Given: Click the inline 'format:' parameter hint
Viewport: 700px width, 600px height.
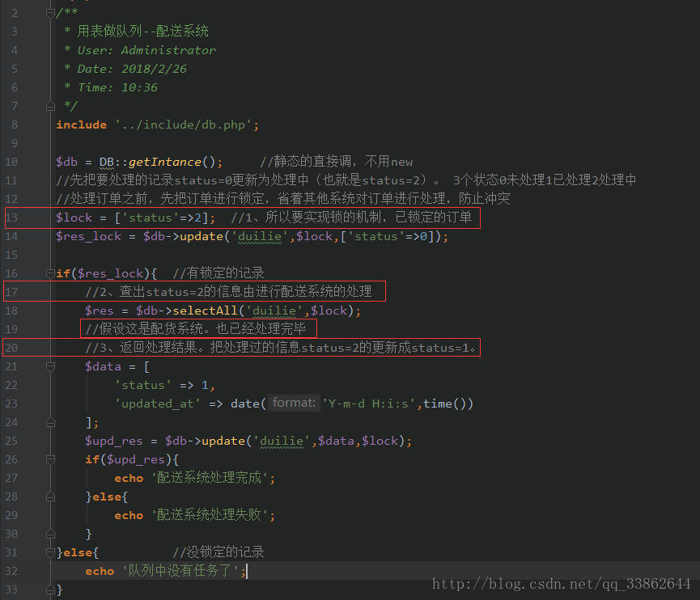Looking at the screenshot, I should [x=293, y=403].
